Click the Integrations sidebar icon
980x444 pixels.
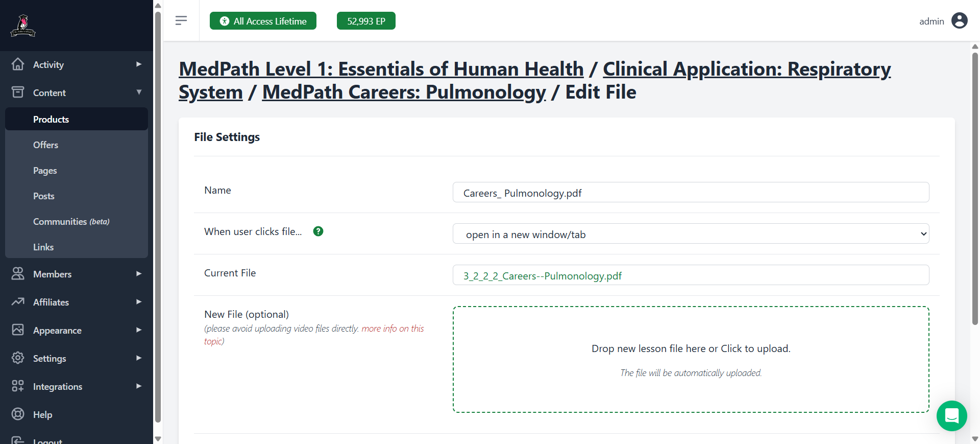(17, 386)
